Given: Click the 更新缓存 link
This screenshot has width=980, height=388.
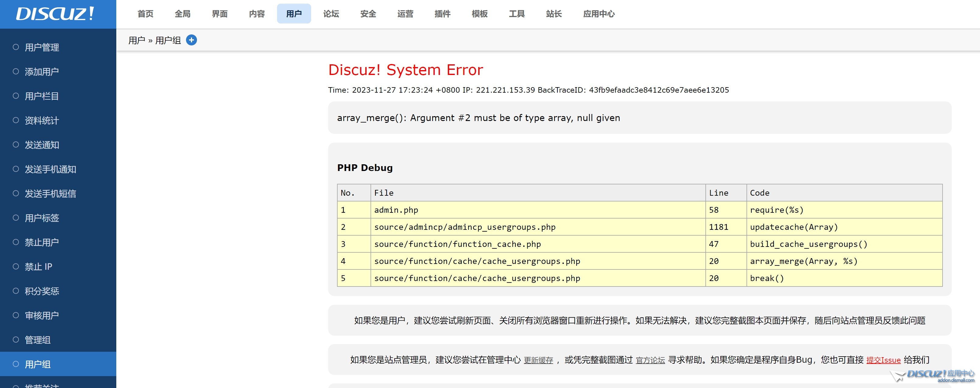Looking at the screenshot, I should pyautogui.click(x=539, y=360).
